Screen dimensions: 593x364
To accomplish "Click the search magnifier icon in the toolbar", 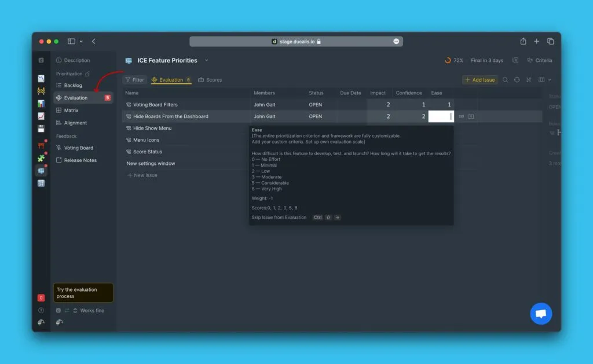I will 505,80.
